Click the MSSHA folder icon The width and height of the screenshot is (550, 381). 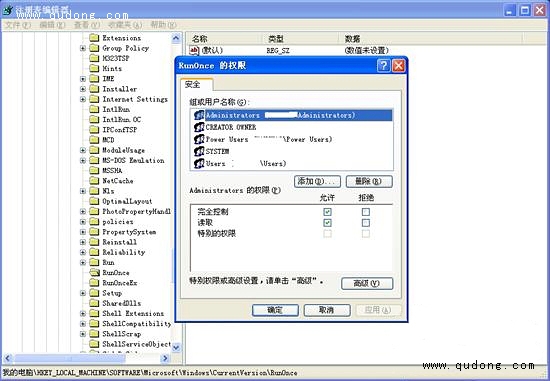pyautogui.click(x=94, y=171)
